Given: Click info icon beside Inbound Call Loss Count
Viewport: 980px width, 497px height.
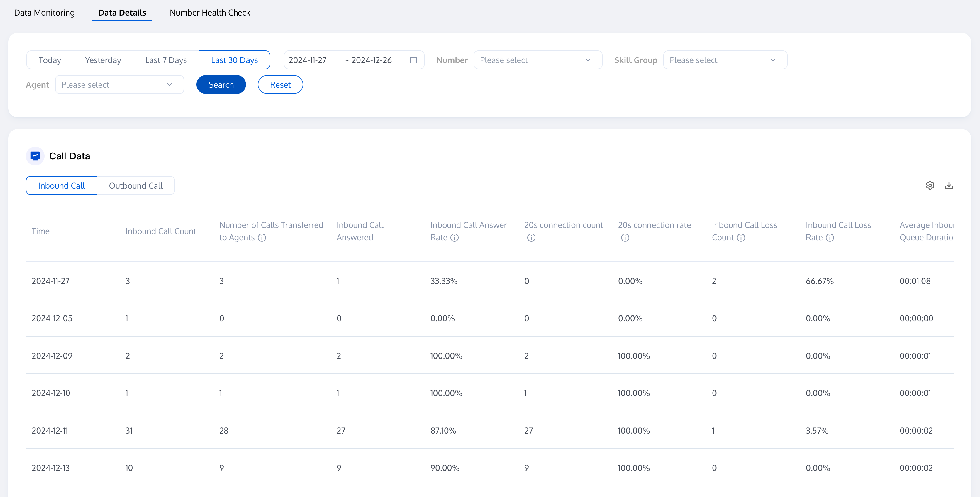Looking at the screenshot, I should tap(741, 237).
